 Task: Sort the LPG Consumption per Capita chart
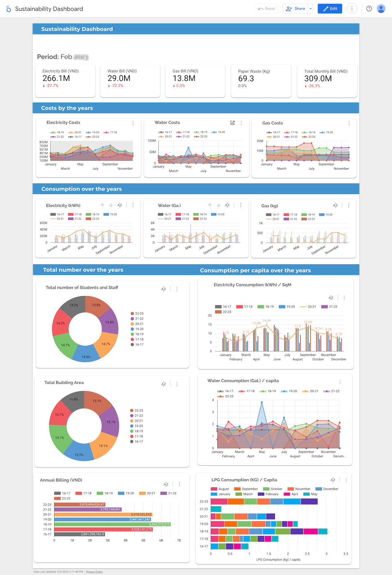pos(333,480)
